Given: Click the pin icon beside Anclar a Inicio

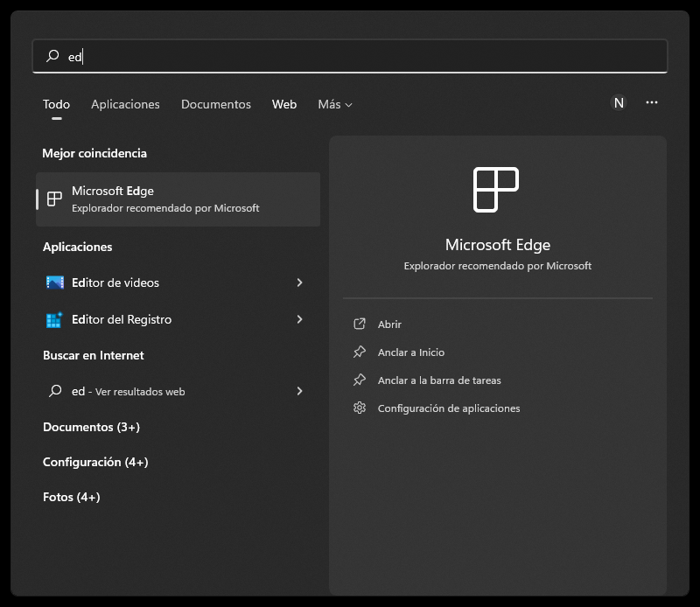Looking at the screenshot, I should [x=360, y=352].
